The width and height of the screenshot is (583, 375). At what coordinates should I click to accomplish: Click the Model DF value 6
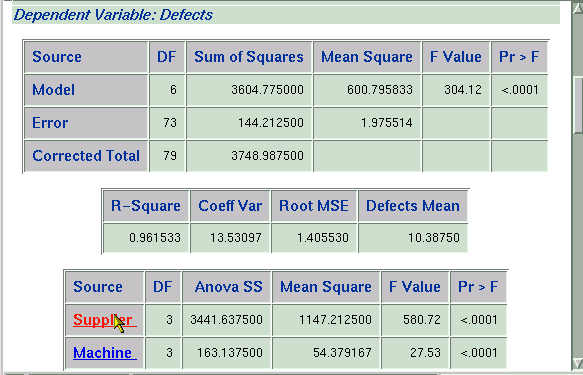click(173, 90)
